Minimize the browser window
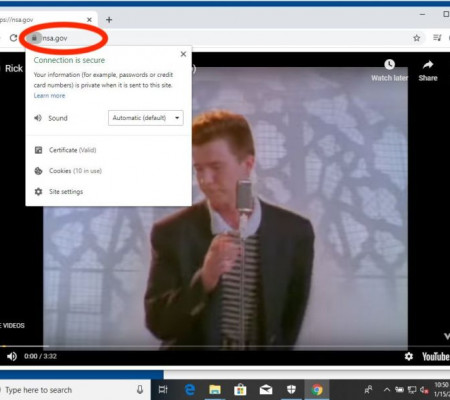Screen dimensions: 450x400 tap(422, 14)
